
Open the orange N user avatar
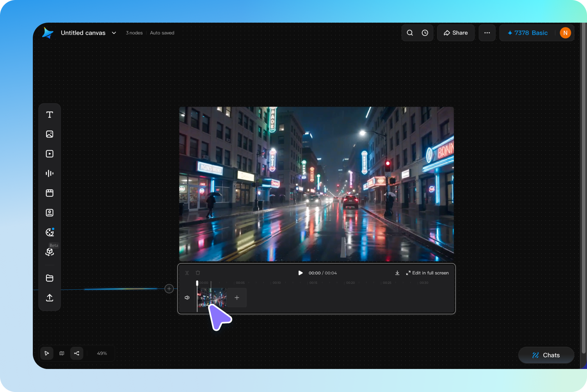(565, 33)
